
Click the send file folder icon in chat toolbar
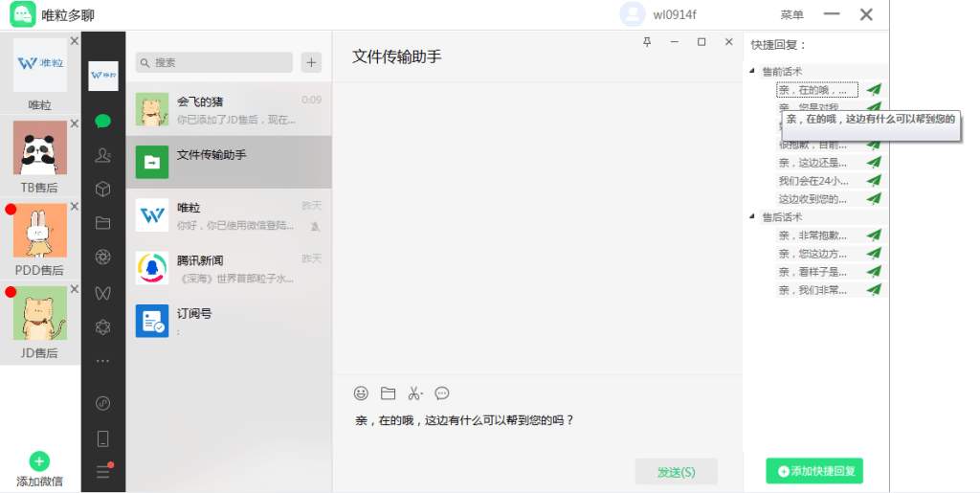tap(388, 393)
